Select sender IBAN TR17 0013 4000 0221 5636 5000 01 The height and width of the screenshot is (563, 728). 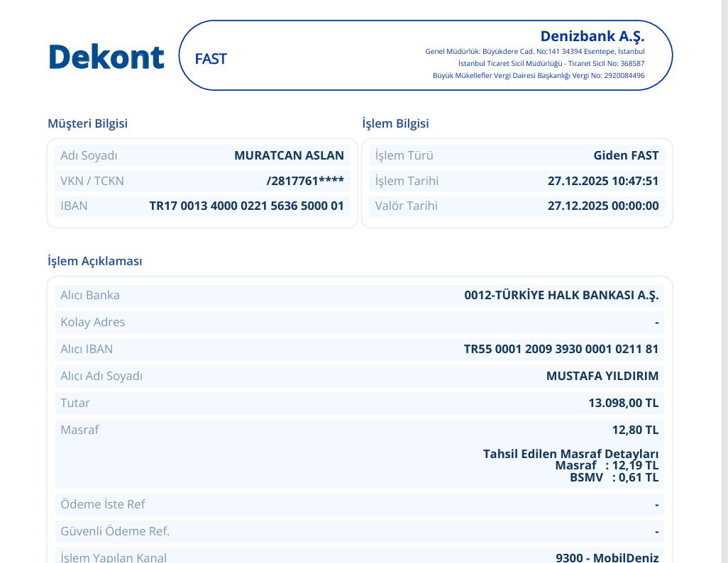point(246,206)
